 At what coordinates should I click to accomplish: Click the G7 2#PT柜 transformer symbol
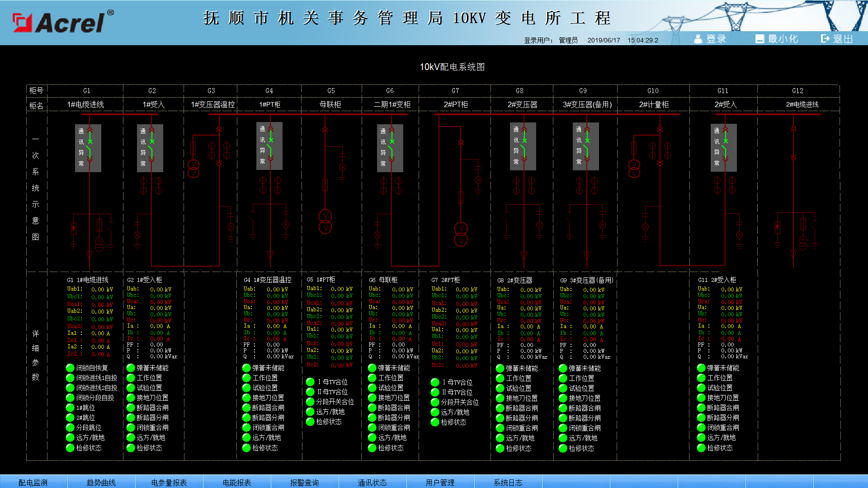point(461,234)
